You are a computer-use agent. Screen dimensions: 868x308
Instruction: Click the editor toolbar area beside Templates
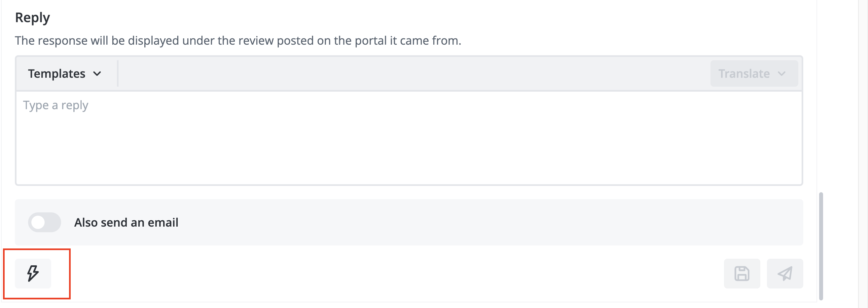pos(414,73)
